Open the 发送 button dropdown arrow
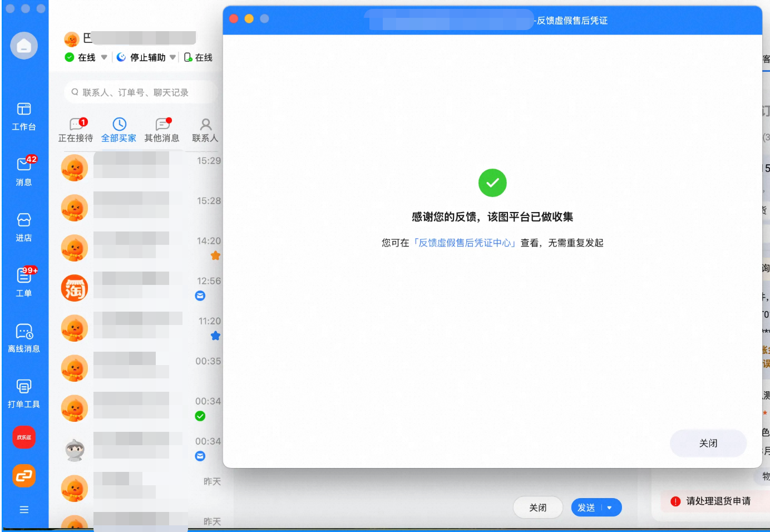Screen dimensions: 770x532 610,508
